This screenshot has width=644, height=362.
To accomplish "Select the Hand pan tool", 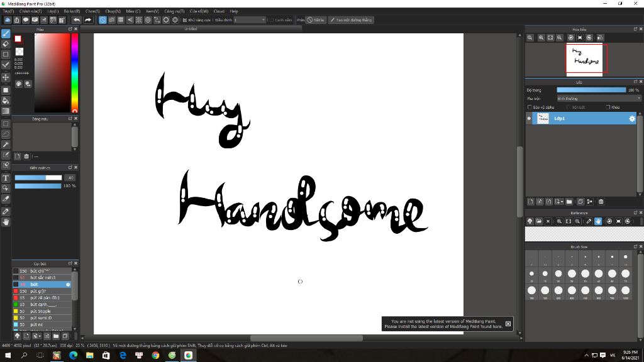I will point(6,222).
